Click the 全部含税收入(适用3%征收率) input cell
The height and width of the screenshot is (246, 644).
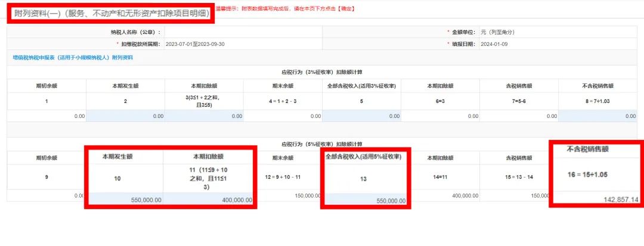361,116
